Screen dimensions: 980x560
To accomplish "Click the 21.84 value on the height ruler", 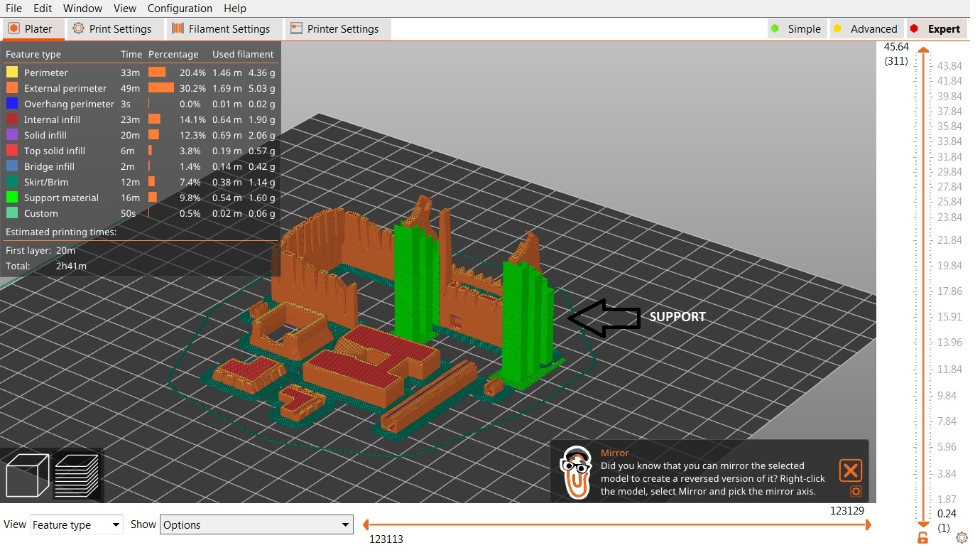I will 950,240.
